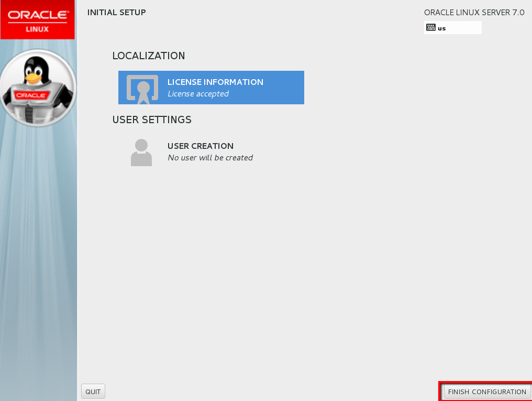This screenshot has width=532, height=401.
Task: Click Finish Configuration button
Action: [487, 392]
